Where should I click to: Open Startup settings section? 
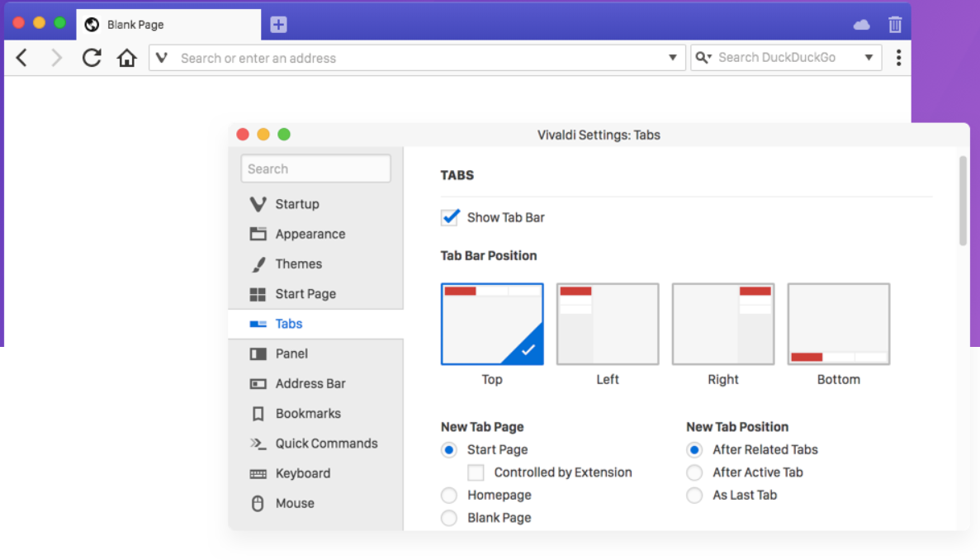coord(315,204)
